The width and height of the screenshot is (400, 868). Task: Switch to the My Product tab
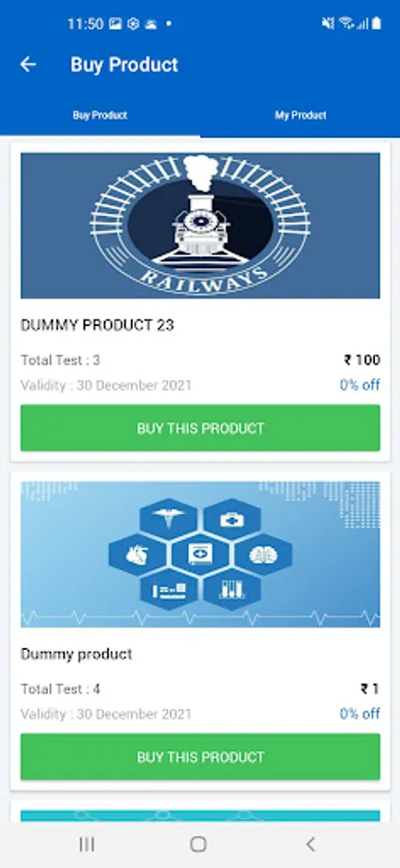click(x=301, y=115)
